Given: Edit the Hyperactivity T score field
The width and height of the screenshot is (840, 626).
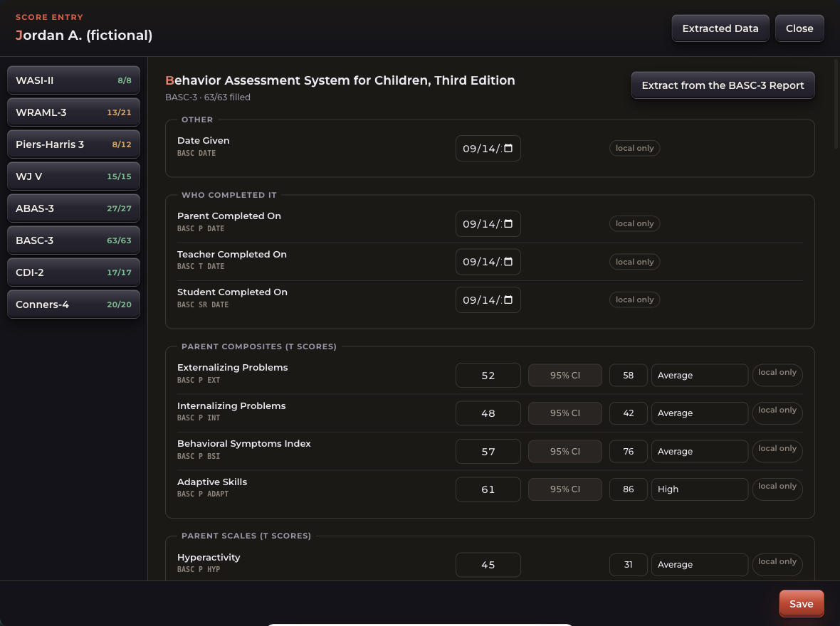Looking at the screenshot, I should click(x=488, y=565).
